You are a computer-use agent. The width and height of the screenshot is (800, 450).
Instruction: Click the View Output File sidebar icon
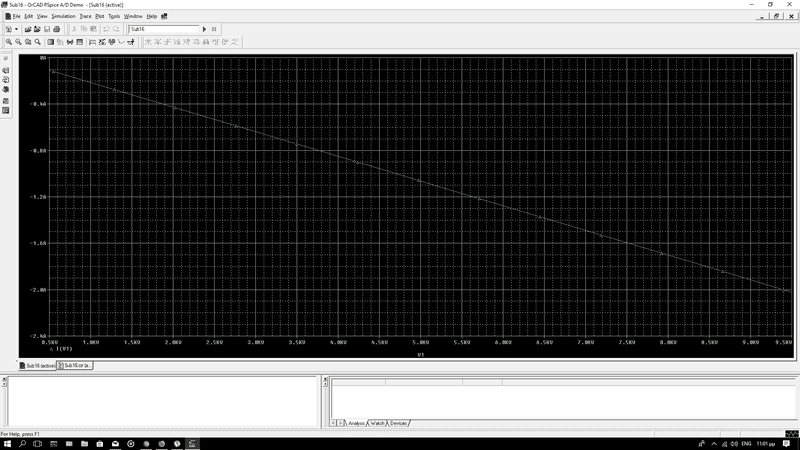click(6, 80)
